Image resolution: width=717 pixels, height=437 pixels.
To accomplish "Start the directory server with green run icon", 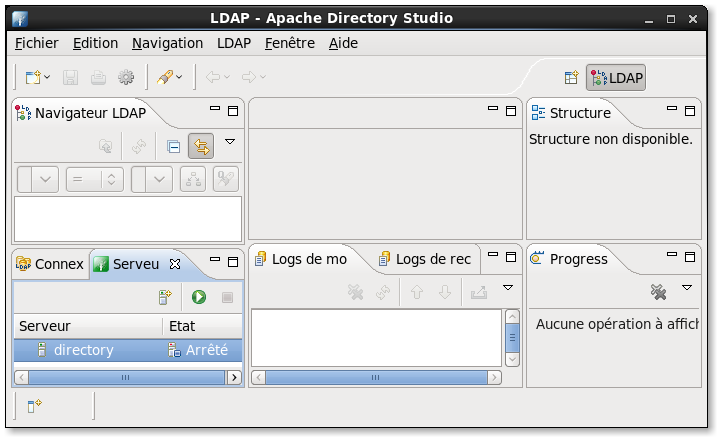I will pyautogui.click(x=198, y=297).
